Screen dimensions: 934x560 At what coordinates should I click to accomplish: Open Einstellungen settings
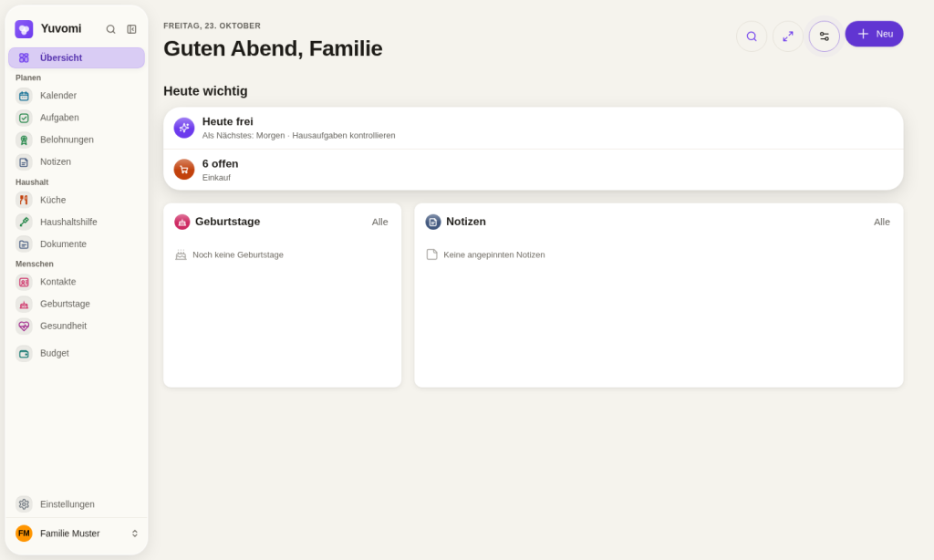77,504
